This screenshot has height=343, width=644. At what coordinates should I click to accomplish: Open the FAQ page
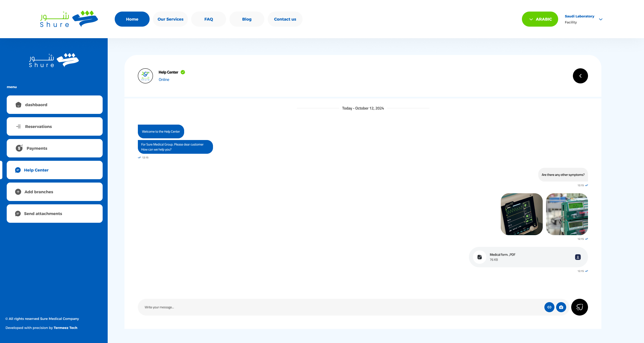tap(209, 19)
